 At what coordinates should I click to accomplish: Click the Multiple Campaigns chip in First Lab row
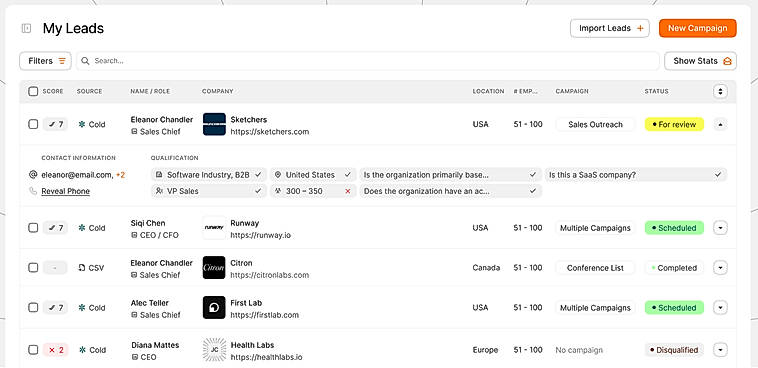[x=595, y=308]
